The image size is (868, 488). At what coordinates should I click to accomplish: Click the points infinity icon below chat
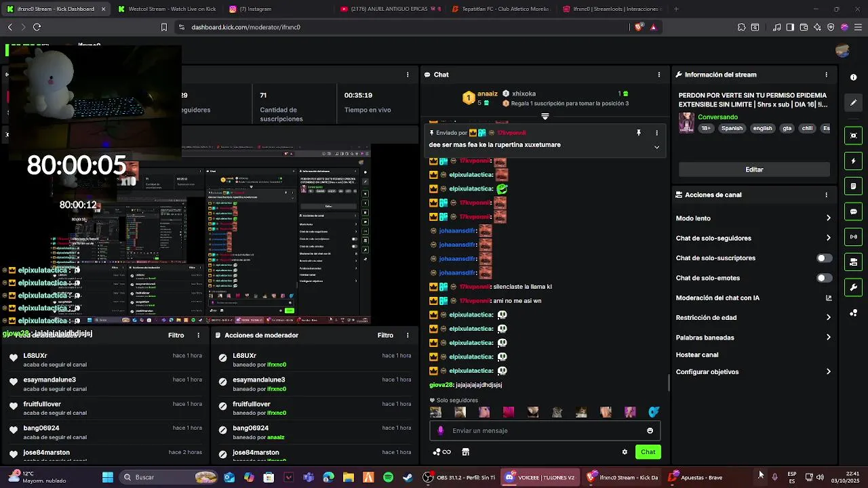pos(442,452)
